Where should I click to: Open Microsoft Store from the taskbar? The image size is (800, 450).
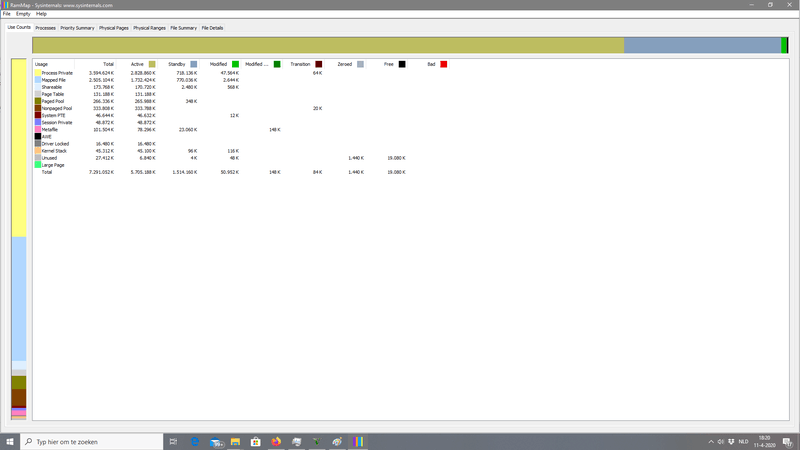click(256, 442)
